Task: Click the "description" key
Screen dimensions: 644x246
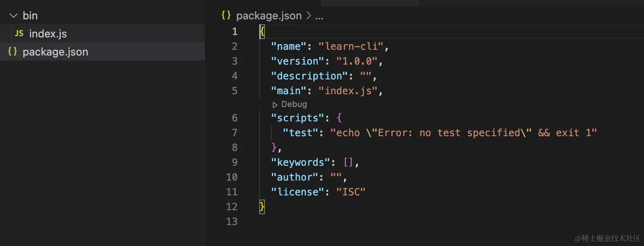Action: coord(310,76)
